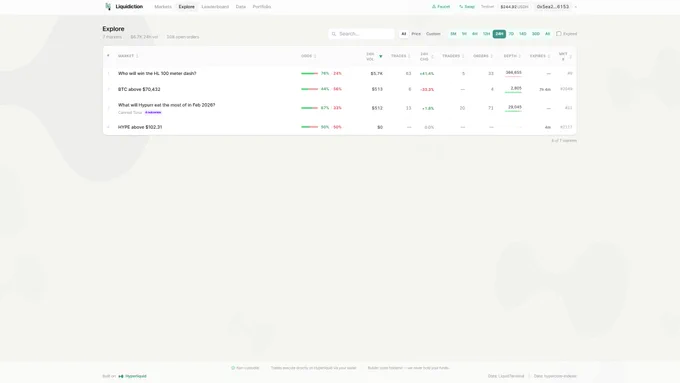Click the odds bar for HL 100 meter dash
Screen dimensions: 680x383
(x=310, y=73)
